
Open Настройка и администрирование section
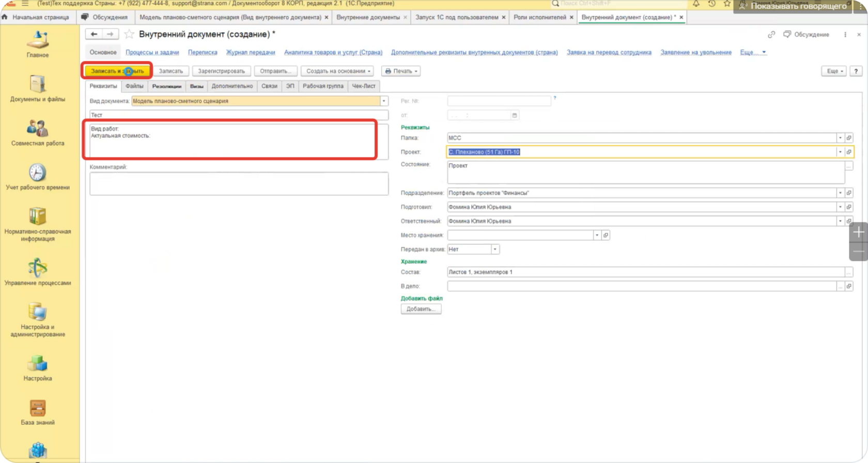[x=38, y=320]
